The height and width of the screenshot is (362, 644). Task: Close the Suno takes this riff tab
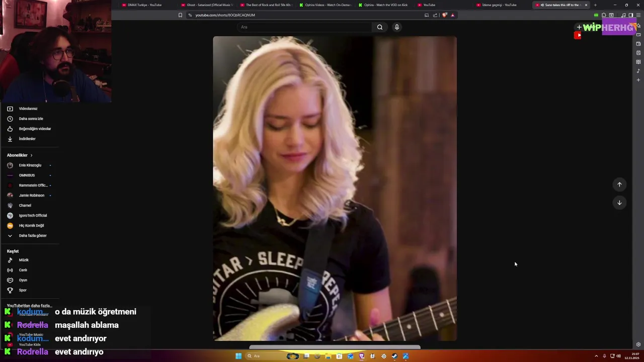click(x=586, y=5)
